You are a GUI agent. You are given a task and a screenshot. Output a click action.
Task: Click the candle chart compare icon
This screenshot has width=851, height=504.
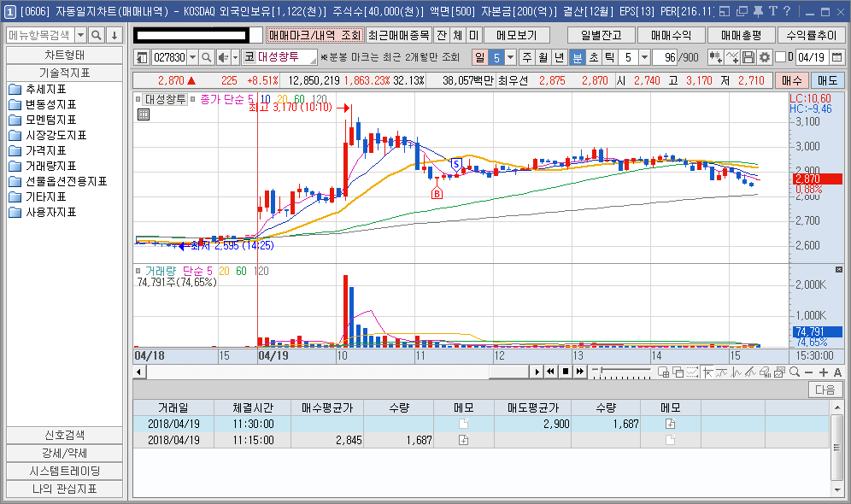coord(715,57)
